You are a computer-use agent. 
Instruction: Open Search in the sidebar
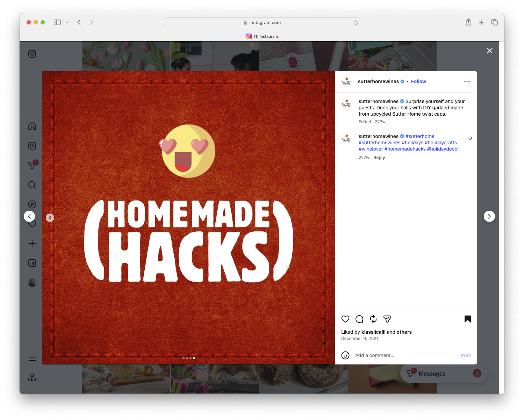point(32,184)
